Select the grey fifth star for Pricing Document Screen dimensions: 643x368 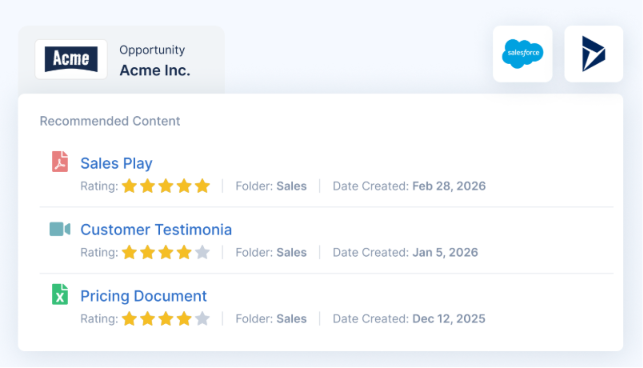coord(202,318)
